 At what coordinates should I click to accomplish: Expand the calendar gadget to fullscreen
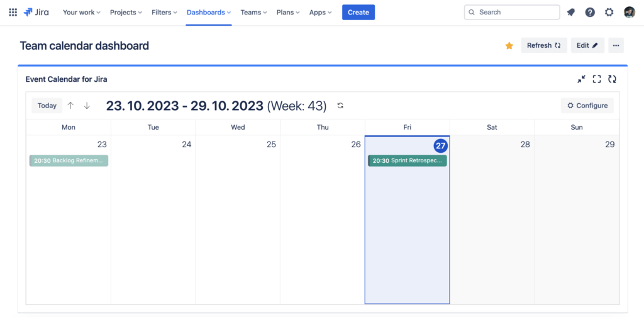coord(597,79)
